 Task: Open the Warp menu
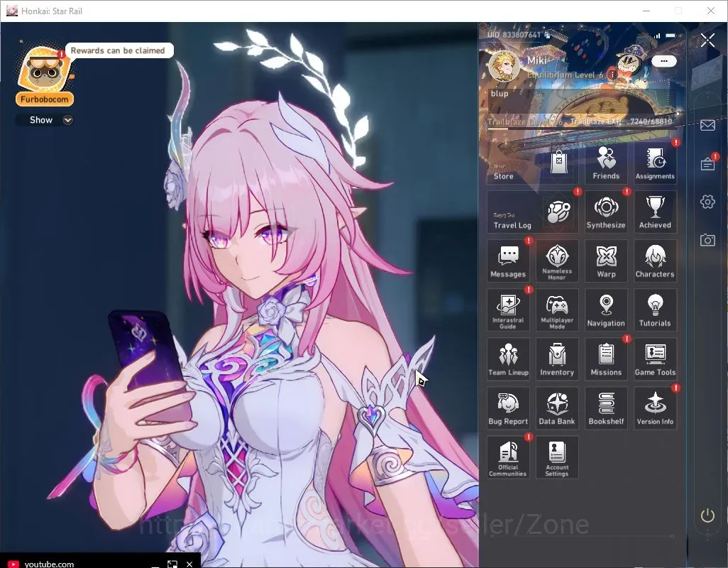(x=606, y=261)
